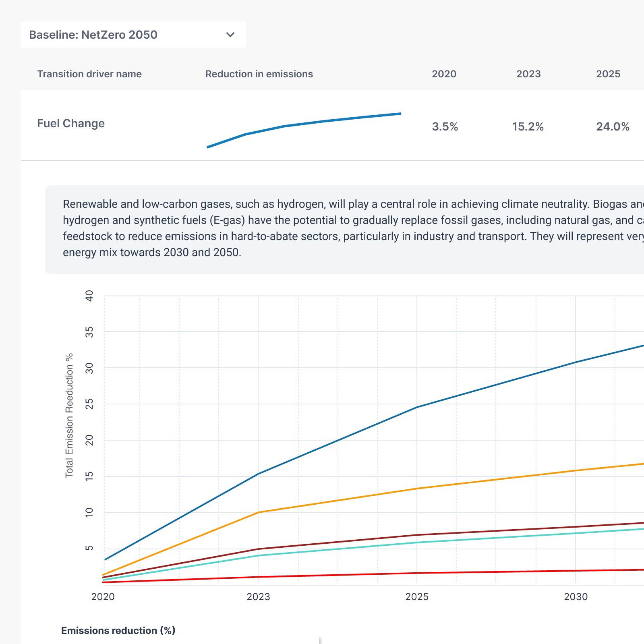Click the 40 y-axis tick label

click(x=89, y=296)
